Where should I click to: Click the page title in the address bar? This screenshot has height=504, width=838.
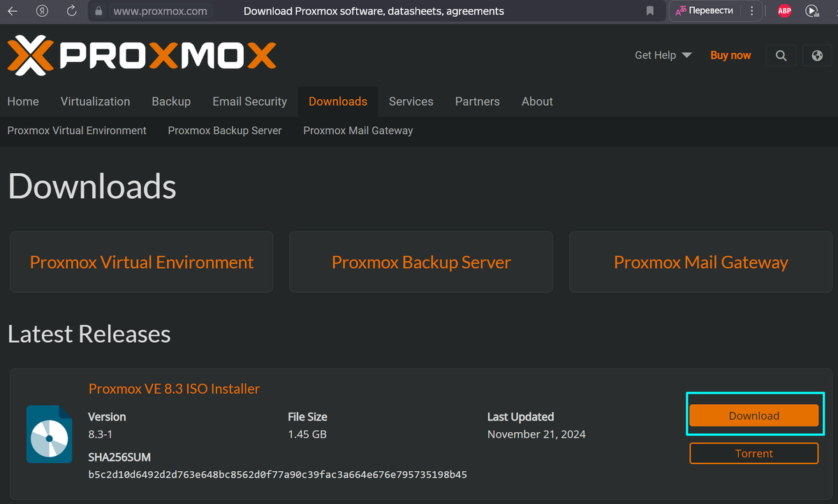[x=374, y=11]
